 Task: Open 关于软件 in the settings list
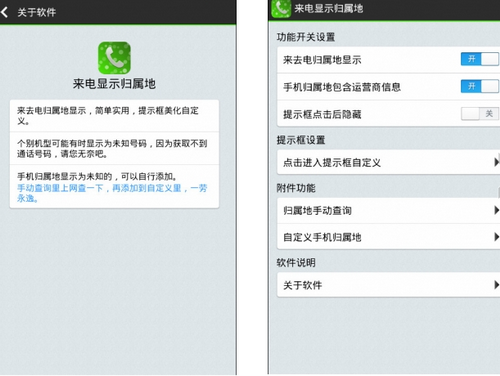click(388, 285)
